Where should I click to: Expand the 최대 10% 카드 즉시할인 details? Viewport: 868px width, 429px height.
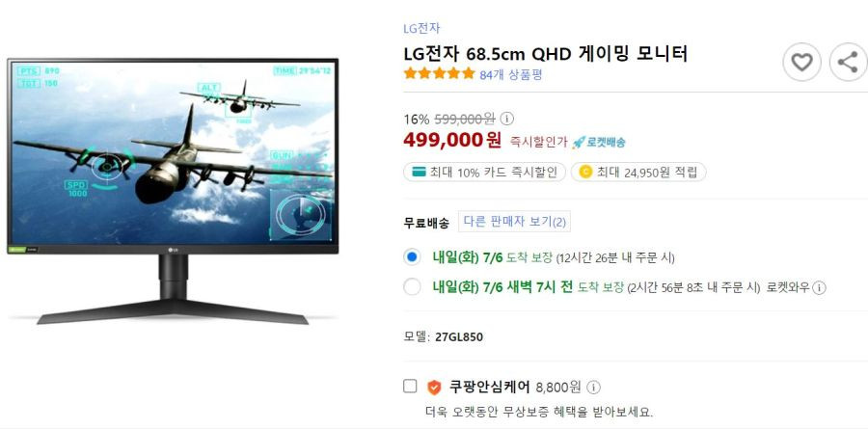(x=484, y=173)
